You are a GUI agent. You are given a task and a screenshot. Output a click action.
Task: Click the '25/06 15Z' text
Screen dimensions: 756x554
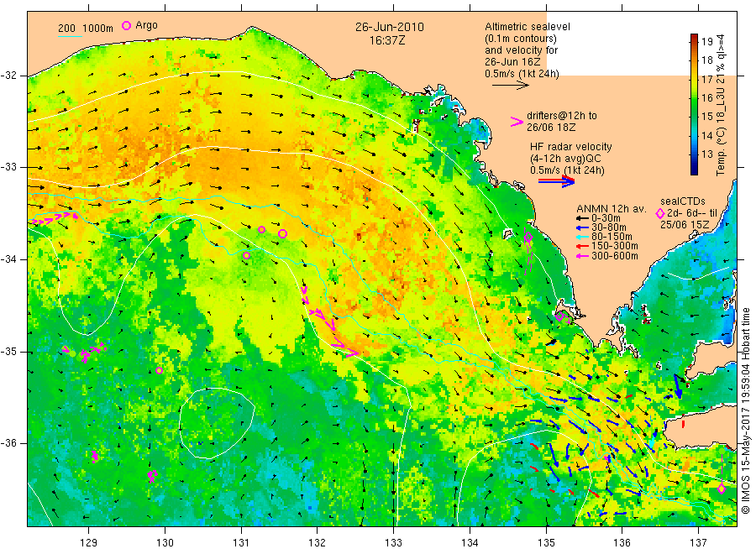[x=685, y=224]
